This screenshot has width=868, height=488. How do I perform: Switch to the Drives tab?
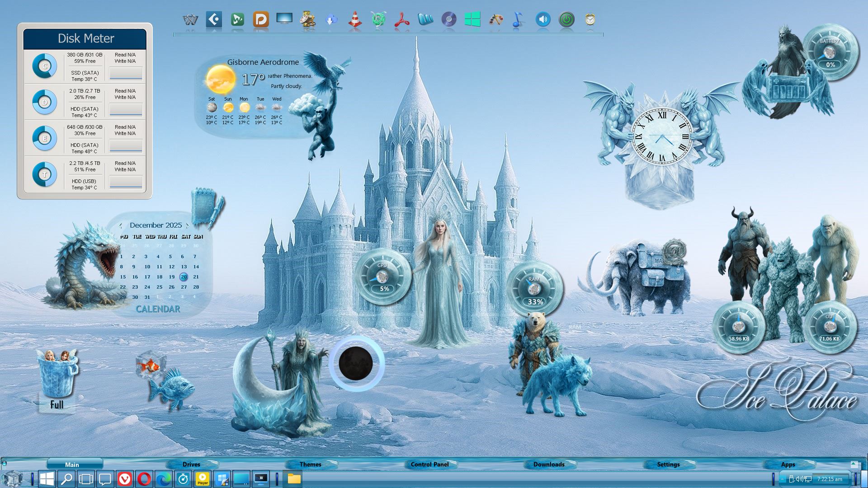(x=191, y=465)
